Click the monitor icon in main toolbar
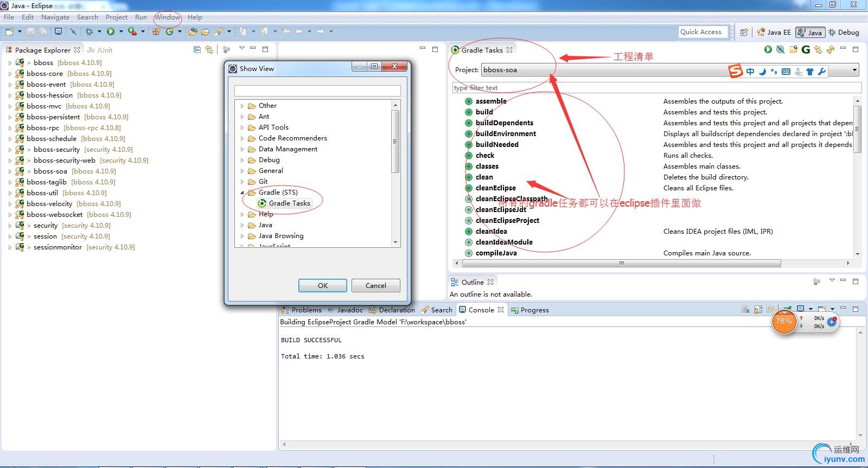 point(58,31)
